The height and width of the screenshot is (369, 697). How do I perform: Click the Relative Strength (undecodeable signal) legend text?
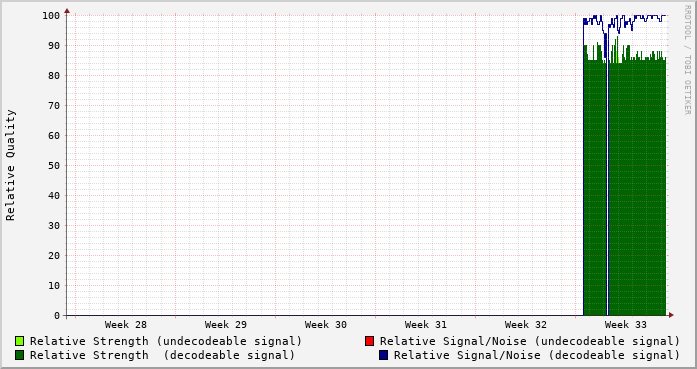click(x=166, y=341)
